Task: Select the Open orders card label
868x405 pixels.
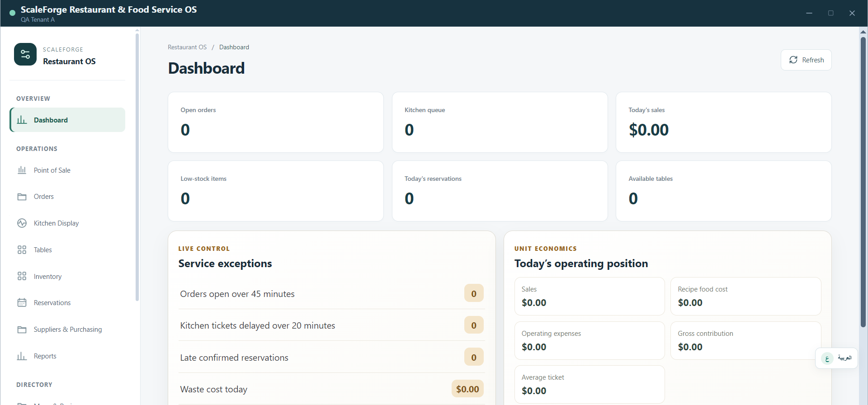Action: 198,110
